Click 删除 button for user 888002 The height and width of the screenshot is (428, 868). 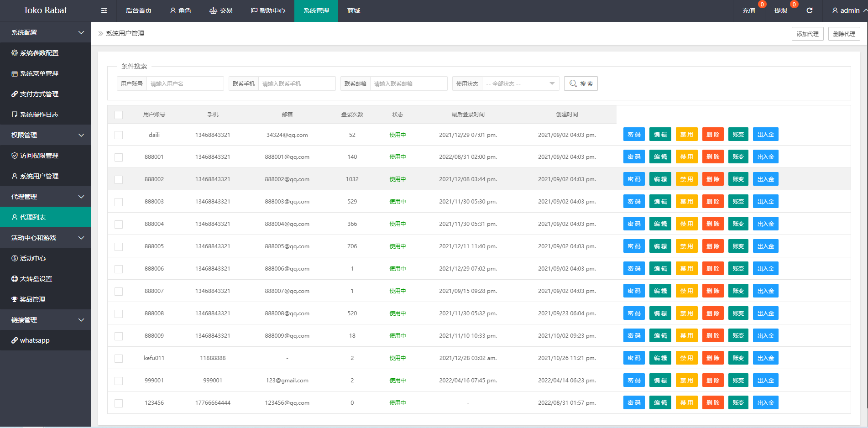(712, 179)
